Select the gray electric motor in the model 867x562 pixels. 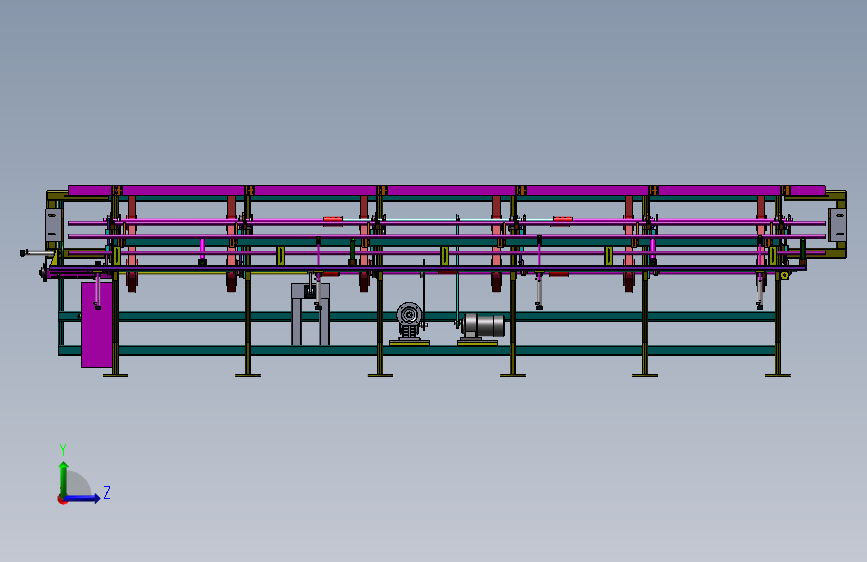(483, 325)
